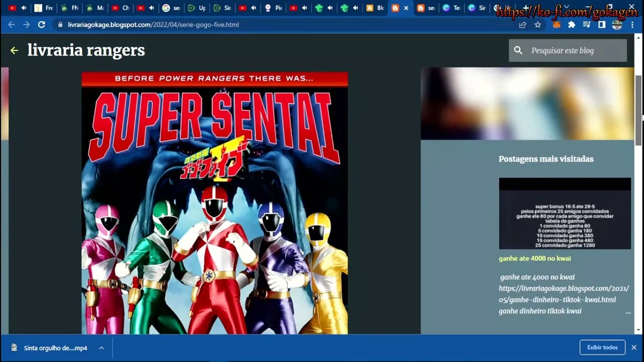Click the scrollbar down arrow
The height and width of the screenshot is (362, 644).
pyautogui.click(x=638, y=330)
